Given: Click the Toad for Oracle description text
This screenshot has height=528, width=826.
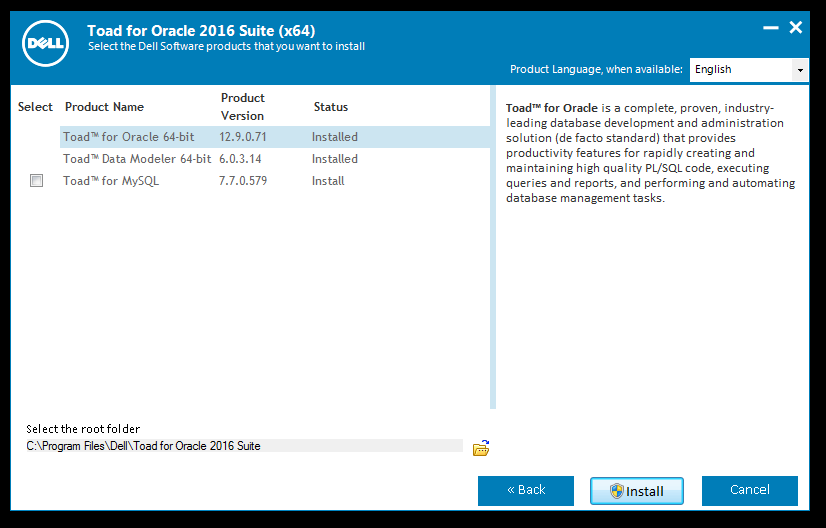Looking at the screenshot, I should (x=650, y=153).
